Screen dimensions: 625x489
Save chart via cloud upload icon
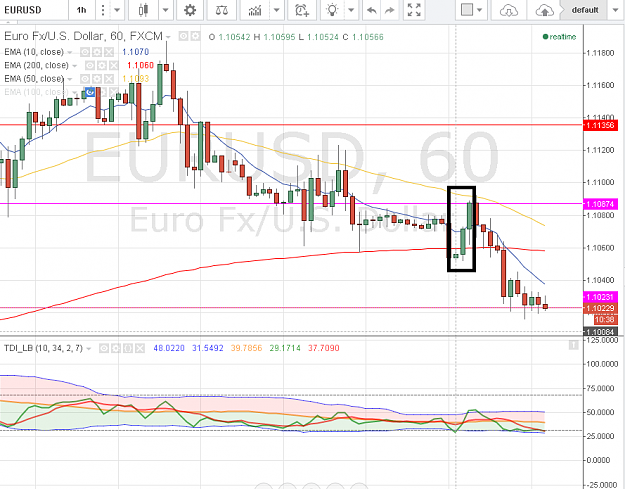[x=545, y=10]
